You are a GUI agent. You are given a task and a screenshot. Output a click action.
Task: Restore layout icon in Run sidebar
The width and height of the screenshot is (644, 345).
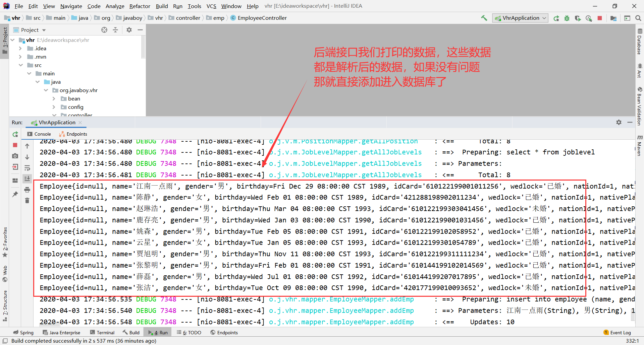pos(15,180)
